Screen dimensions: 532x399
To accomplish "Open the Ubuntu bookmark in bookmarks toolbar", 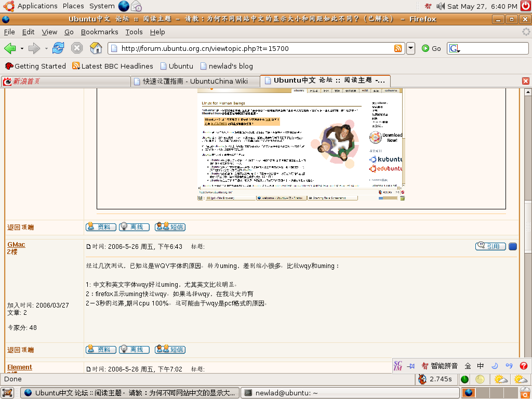I will tap(177, 66).
